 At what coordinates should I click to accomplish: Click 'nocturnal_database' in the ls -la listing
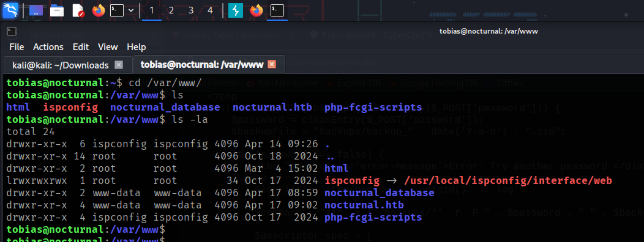380,193
